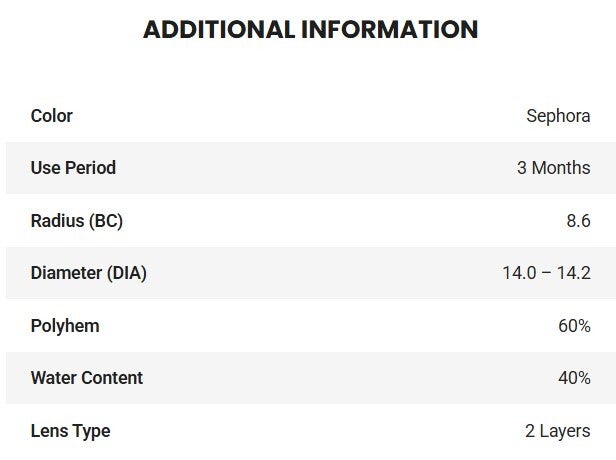Select the 40% water content value

tap(574, 378)
